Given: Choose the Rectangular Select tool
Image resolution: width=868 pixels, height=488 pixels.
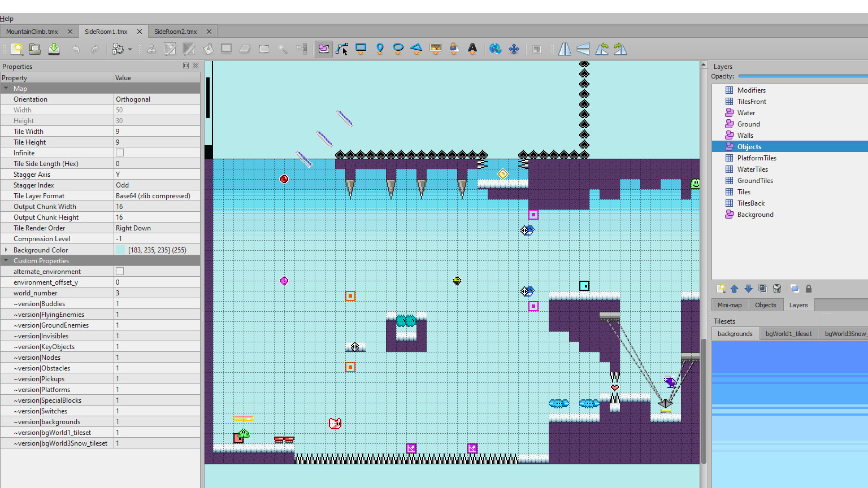Looking at the screenshot, I should pos(264,49).
